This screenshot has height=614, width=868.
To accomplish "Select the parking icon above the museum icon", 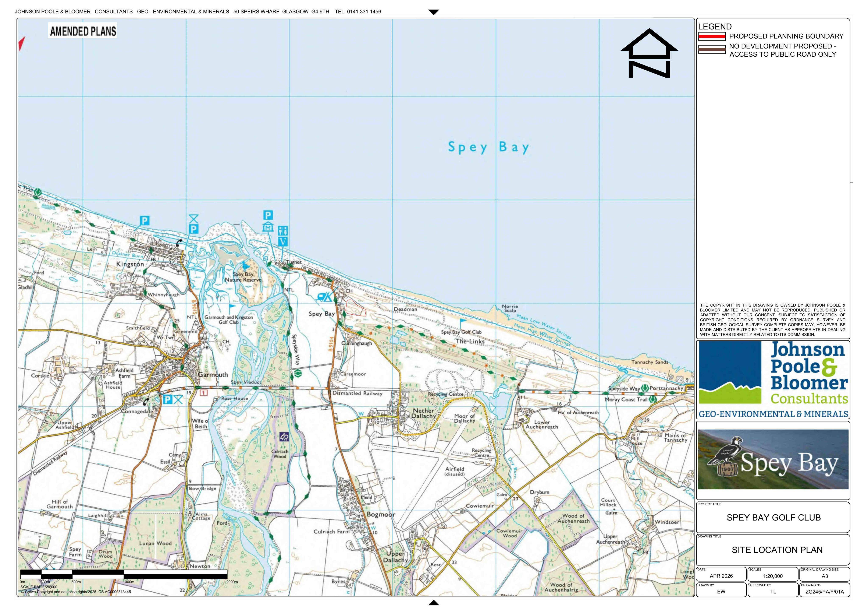I will pos(268,215).
